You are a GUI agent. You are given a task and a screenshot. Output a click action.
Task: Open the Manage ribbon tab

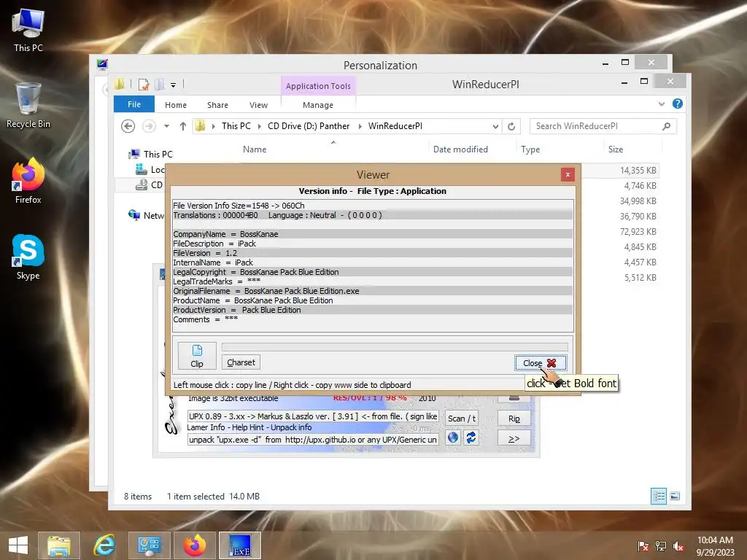click(x=318, y=105)
